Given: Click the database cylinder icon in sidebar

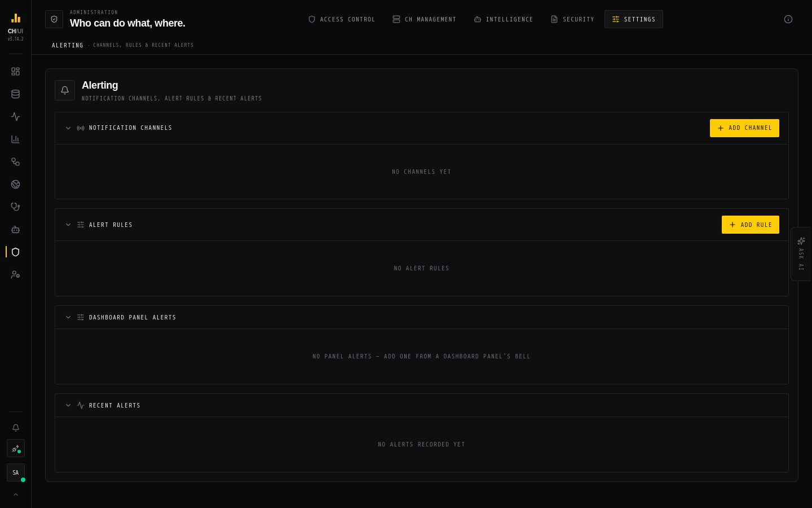Looking at the screenshot, I should point(15,94).
